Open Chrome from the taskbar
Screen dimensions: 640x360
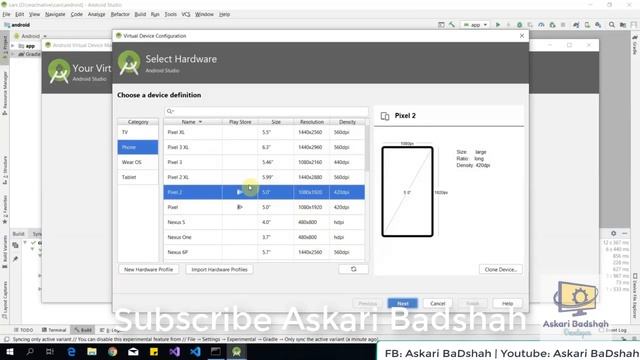[113, 352]
